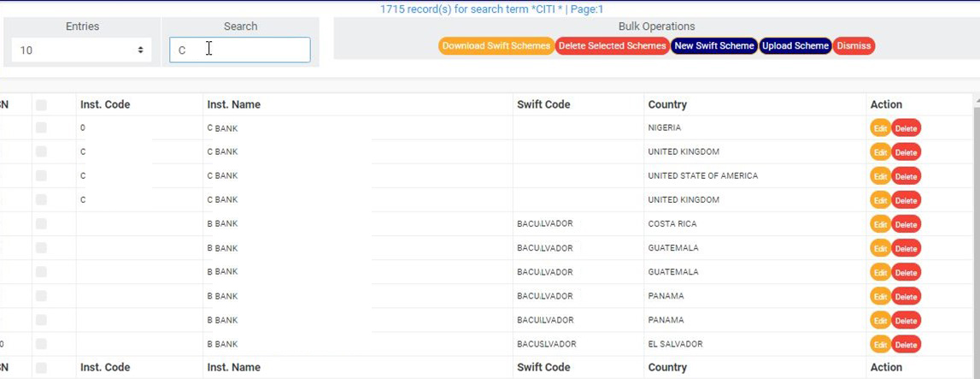Edit the UNITED STATE OF AMERICA row
980x379 pixels.
(880, 176)
